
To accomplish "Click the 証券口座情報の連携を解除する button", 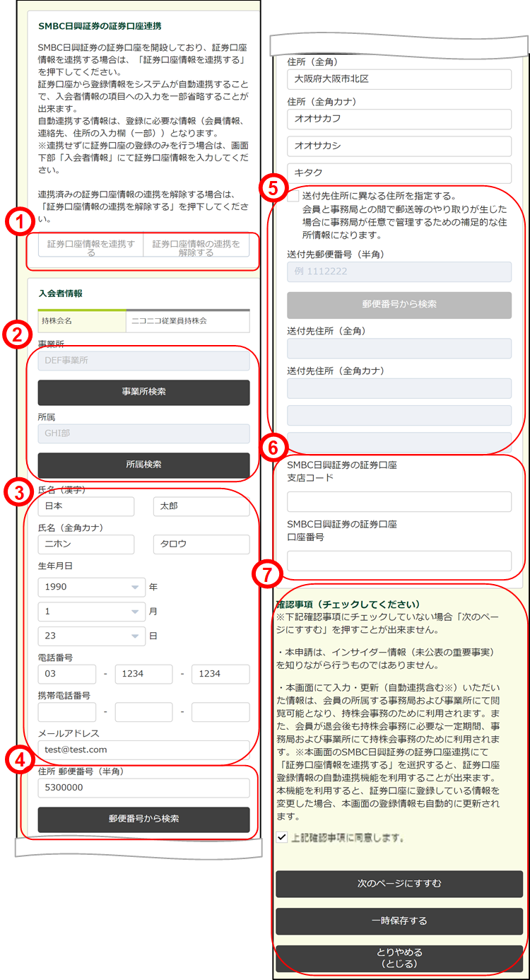I will point(196,247).
